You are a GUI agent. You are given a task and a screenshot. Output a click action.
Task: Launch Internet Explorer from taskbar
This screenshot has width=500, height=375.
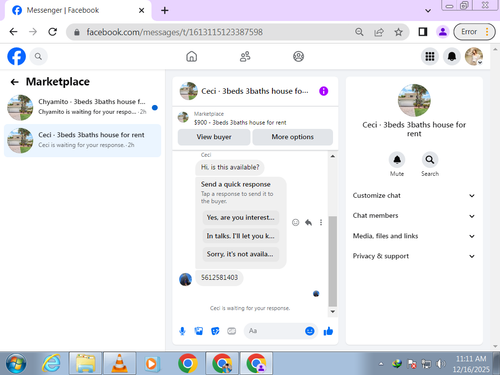click(x=51, y=363)
